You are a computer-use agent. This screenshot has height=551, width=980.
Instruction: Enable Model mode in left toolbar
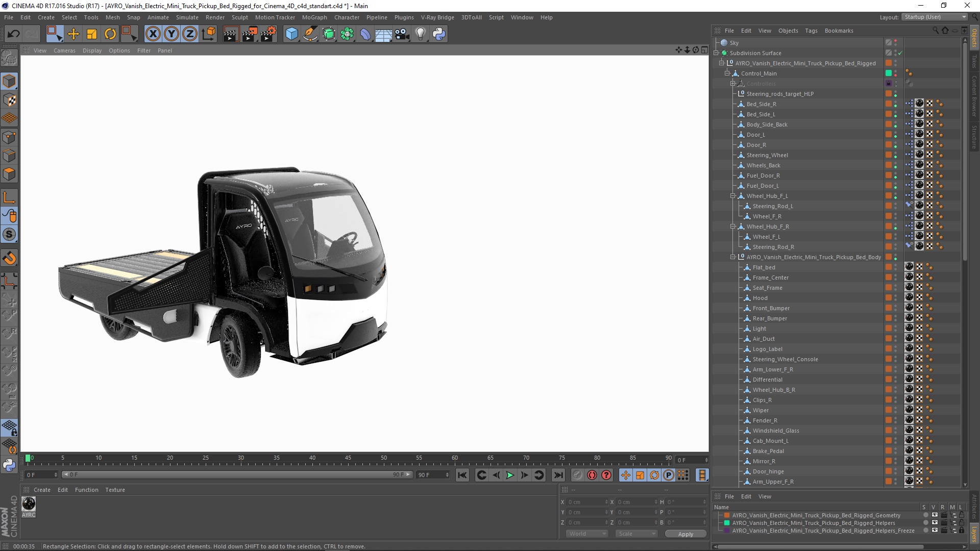(x=9, y=81)
